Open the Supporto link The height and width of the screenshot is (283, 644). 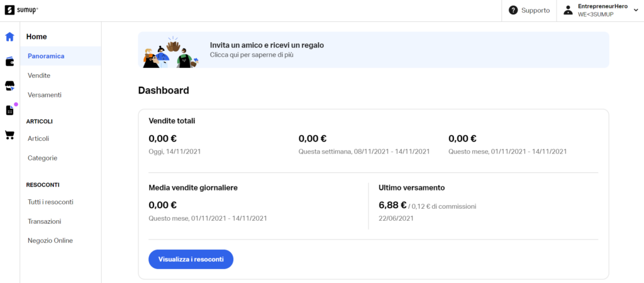coord(536,10)
